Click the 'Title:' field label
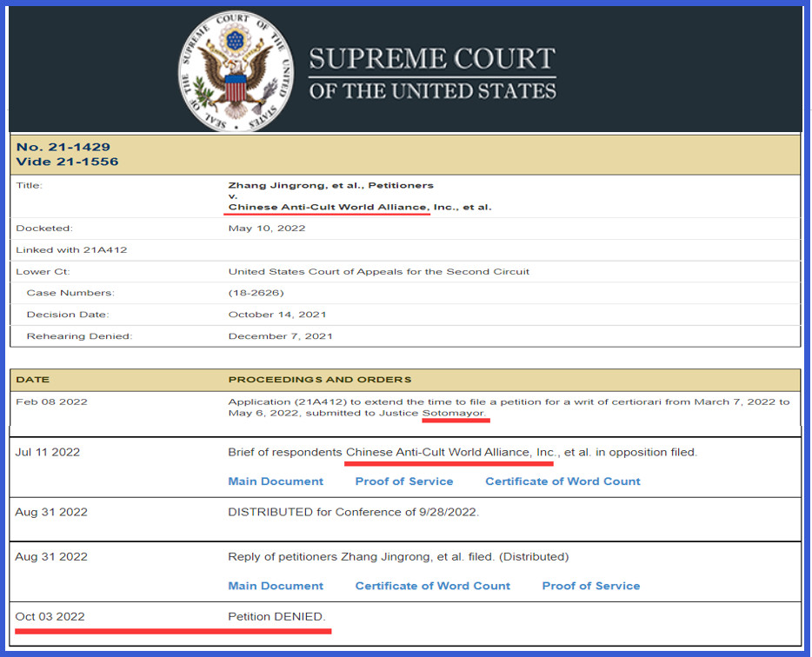 (29, 185)
